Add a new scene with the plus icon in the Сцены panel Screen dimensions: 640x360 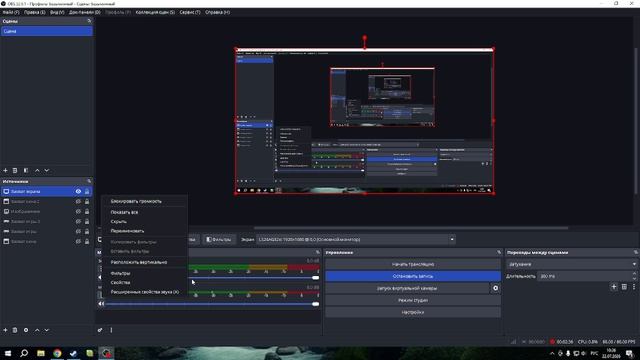click(x=5, y=170)
